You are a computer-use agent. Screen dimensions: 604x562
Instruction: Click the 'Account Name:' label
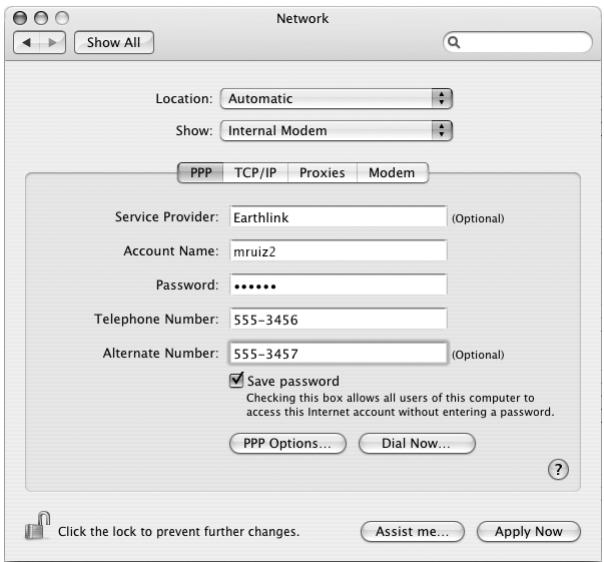click(x=171, y=251)
